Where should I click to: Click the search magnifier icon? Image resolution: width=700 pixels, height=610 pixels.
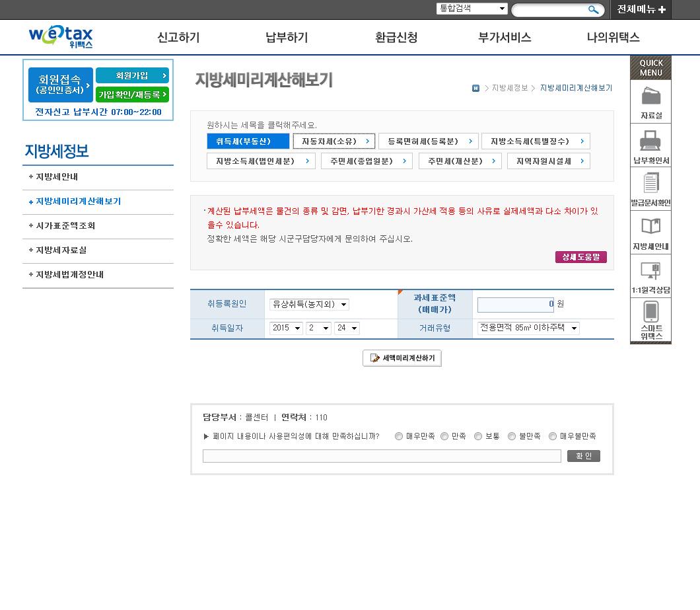click(593, 9)
